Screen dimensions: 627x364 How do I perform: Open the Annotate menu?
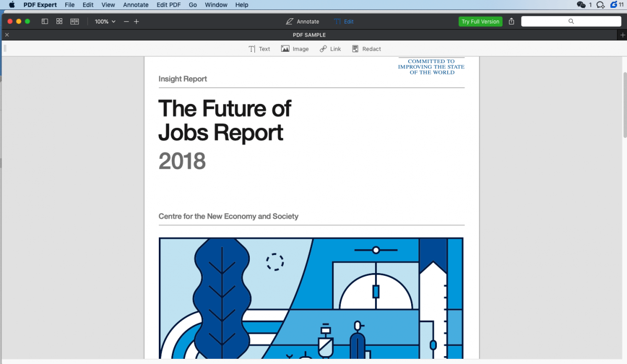(135, 5)
